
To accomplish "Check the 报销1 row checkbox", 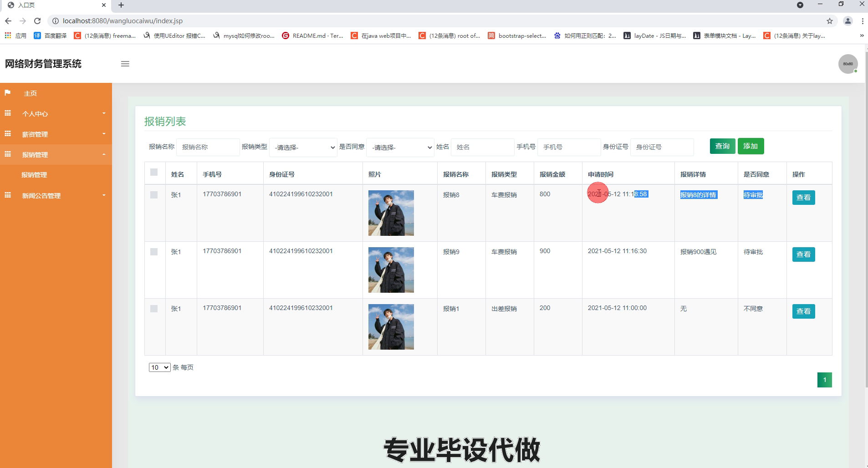I will pos(154,309).
